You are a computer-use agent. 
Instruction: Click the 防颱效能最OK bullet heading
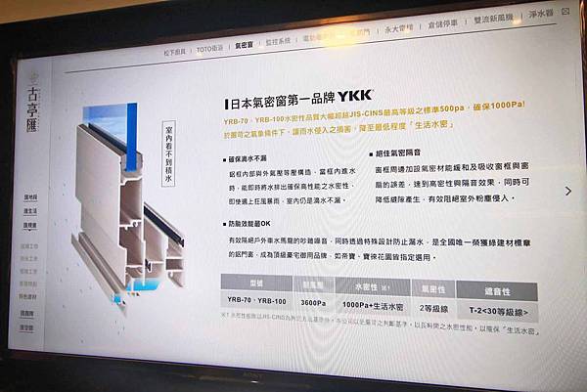click(x=247, y=224)
